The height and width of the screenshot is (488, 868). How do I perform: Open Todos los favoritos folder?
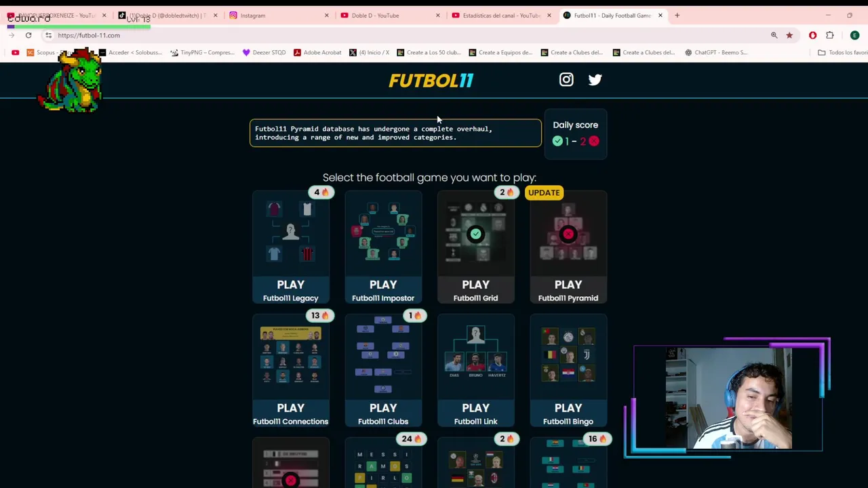842,52
